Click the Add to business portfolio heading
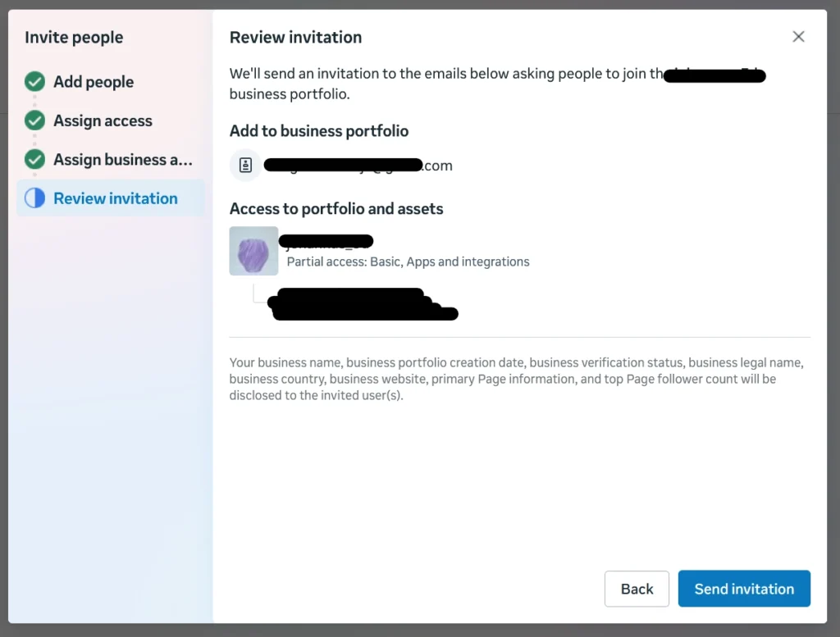 click(x=318, y=131)
